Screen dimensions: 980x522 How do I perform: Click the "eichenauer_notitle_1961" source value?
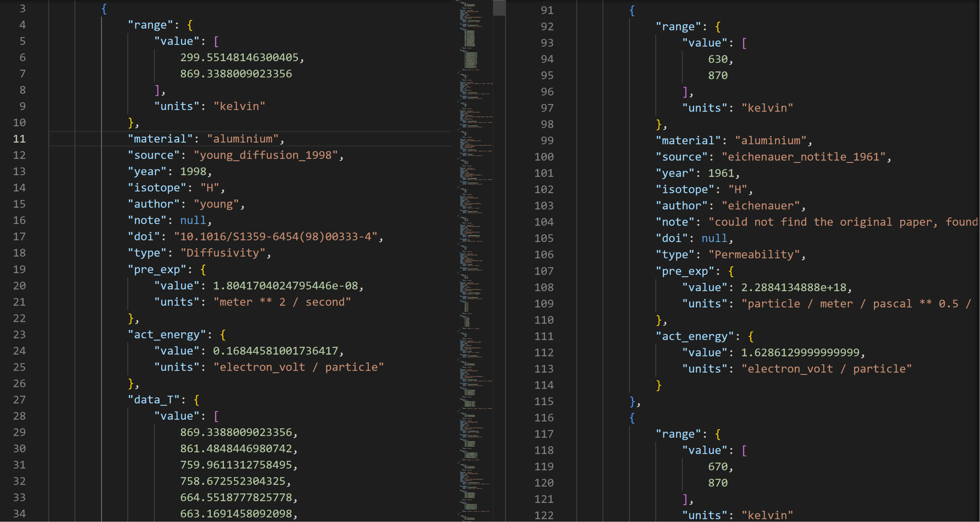click(804, 157)
